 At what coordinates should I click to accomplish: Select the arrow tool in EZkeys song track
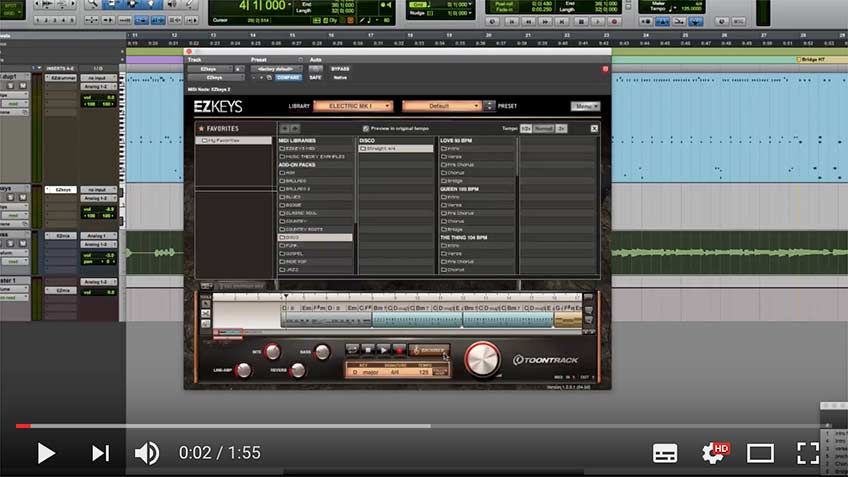(206, 303)
